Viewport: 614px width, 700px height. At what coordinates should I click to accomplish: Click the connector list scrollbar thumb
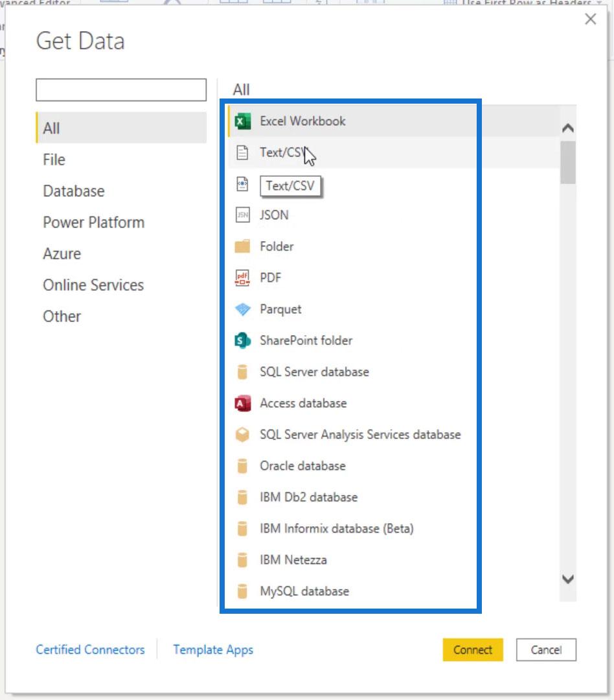tap(567, 163)
